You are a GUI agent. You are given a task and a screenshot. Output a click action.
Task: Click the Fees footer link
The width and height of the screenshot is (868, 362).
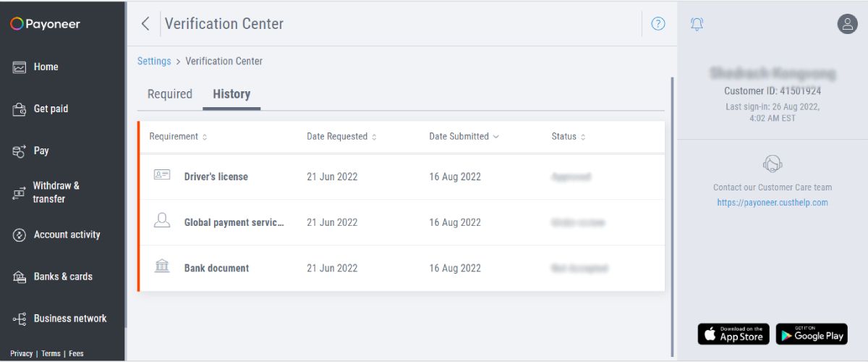pos(76,354)
